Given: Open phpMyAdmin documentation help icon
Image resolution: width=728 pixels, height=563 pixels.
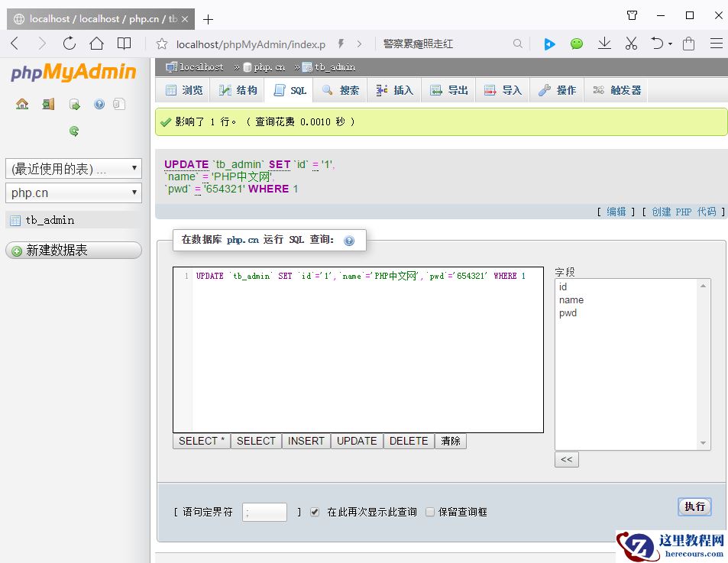Looking at the screenshot, I should [99, 105].
